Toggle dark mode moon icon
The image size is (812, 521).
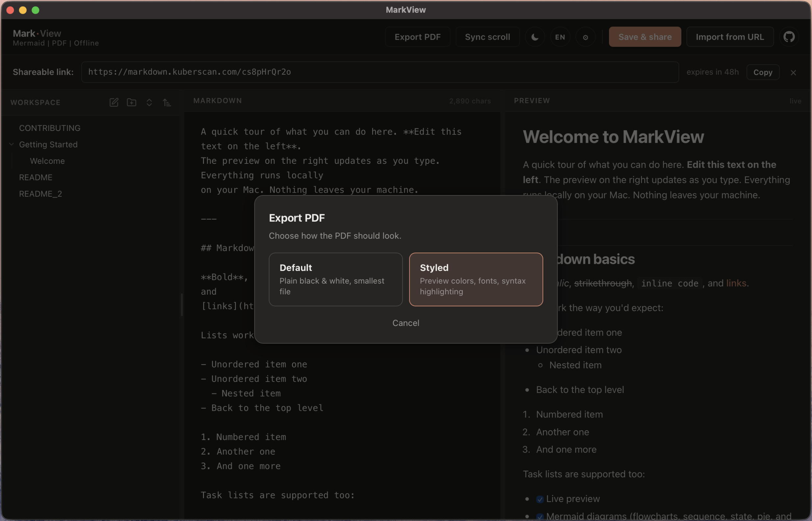coord(535,37)
